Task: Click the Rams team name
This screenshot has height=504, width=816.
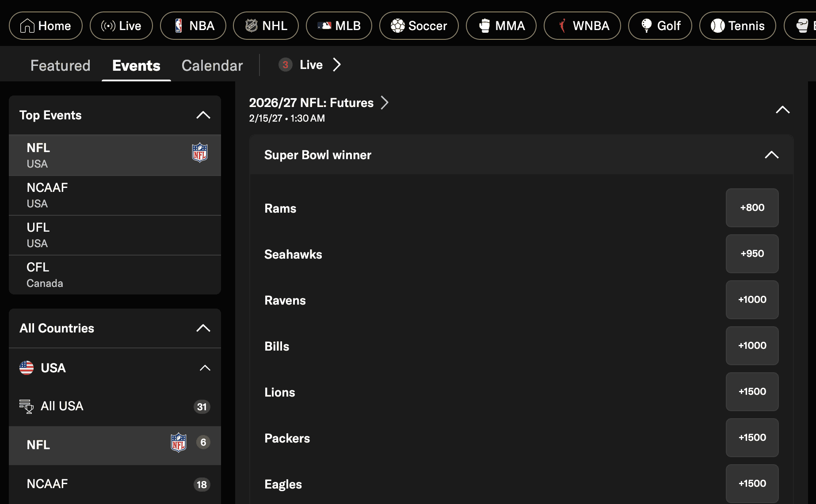Action: click(x=280, y=208)
